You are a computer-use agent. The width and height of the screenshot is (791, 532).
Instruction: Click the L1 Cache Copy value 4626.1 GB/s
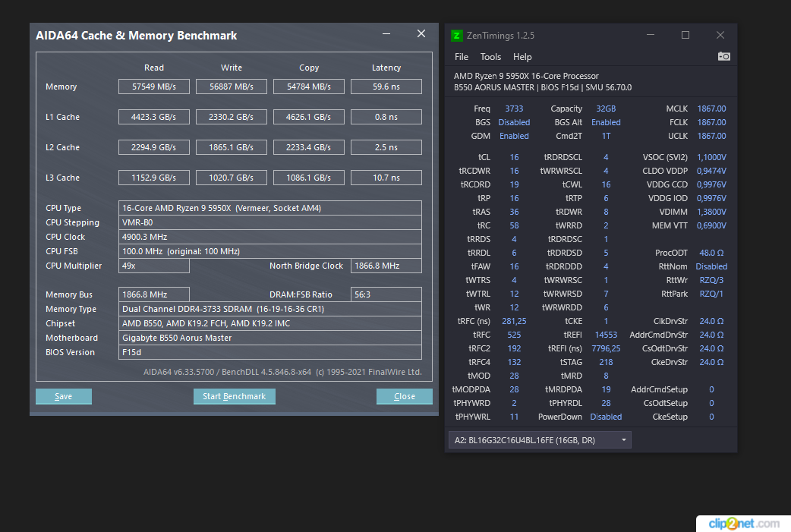click(x=309, y=117)
